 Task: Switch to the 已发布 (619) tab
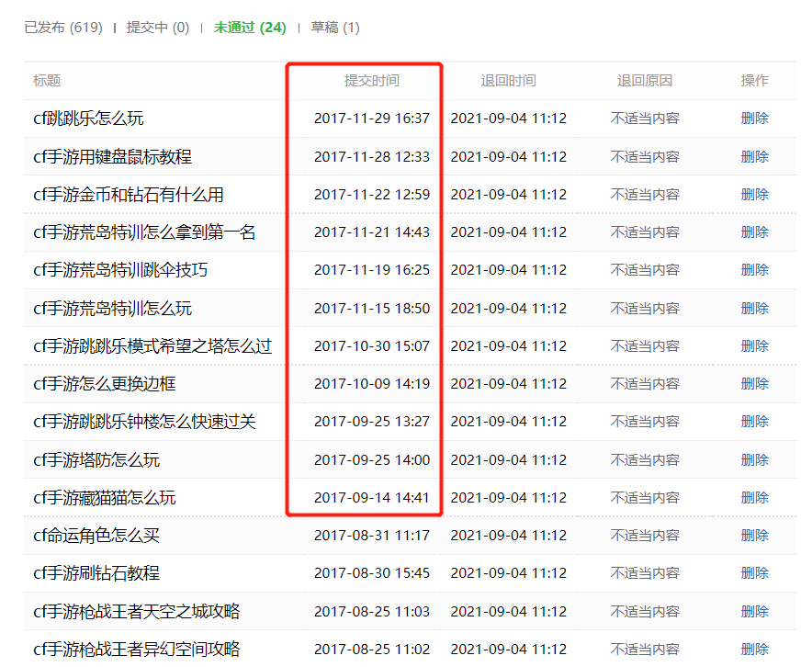tap(63, 28)
